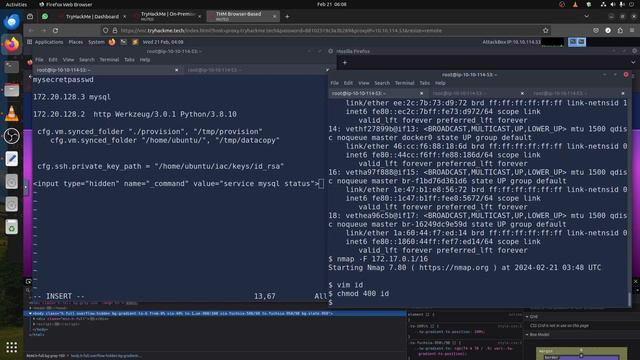Expand the list all tabs chevron in Firefox

click(587, 16)
